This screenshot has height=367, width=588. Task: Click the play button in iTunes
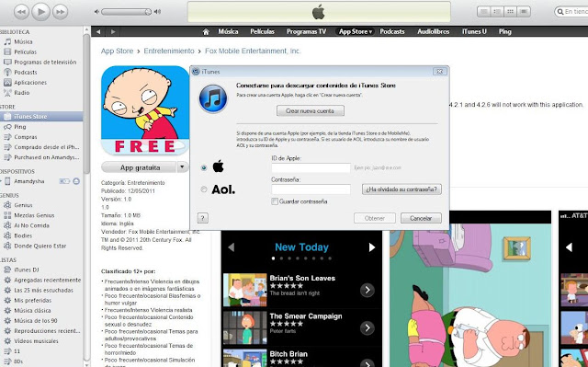(40, 12)
